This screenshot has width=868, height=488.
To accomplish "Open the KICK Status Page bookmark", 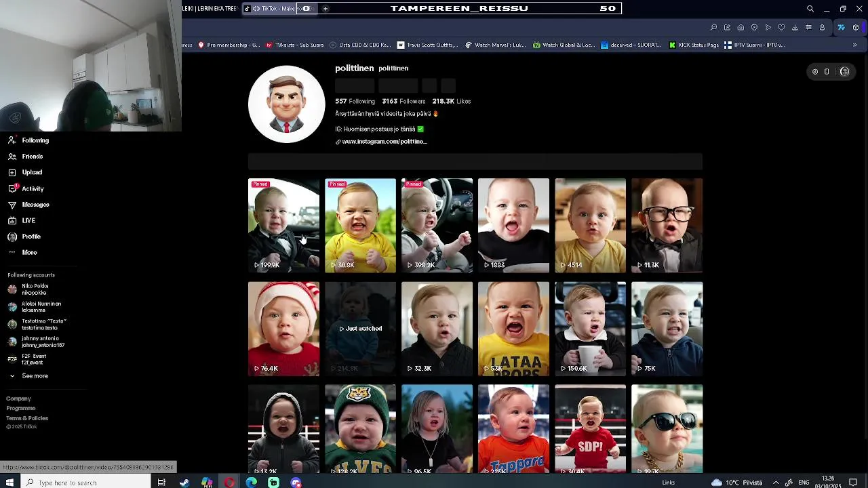I will point(694,45).
